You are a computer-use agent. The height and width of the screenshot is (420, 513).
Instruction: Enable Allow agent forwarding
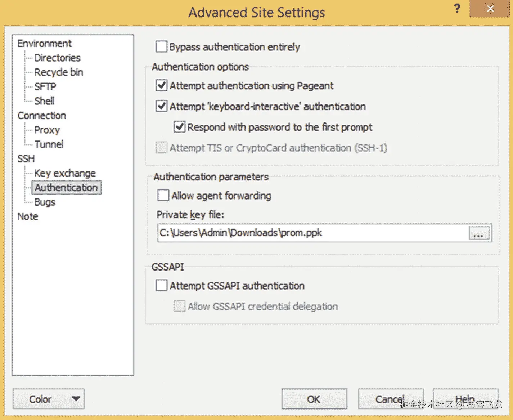click(x=163, y=195)
